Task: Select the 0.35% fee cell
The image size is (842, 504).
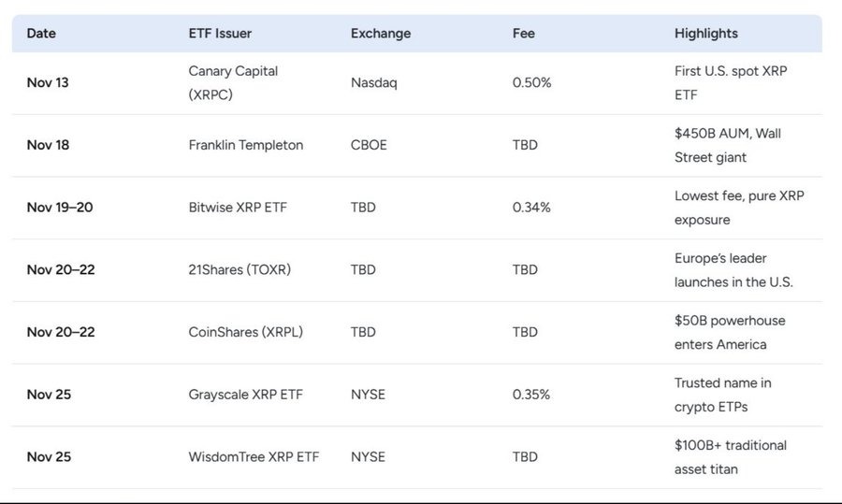Action: tap(531, 395)
